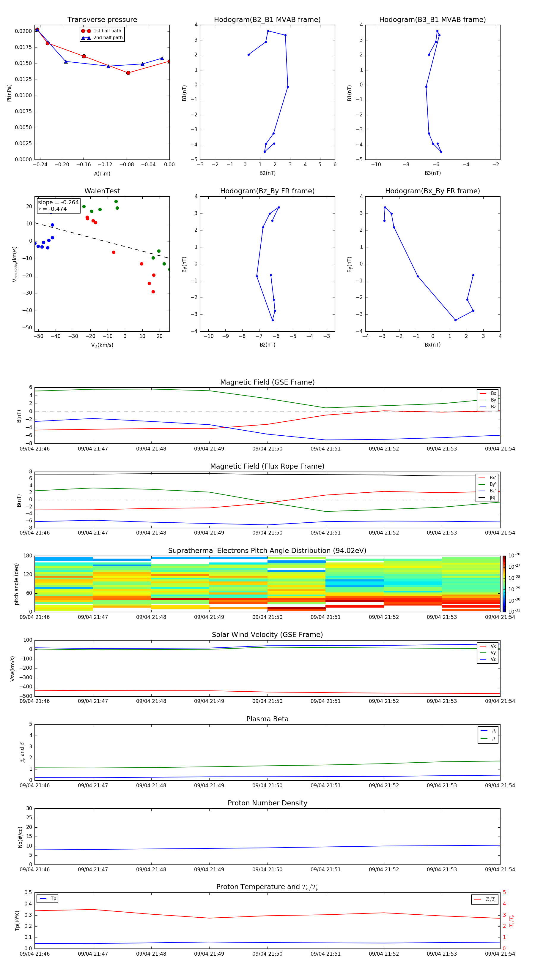Select the Vz entry in velocity legend
This screenshot has height=980, width=535.
pos(488,659)
